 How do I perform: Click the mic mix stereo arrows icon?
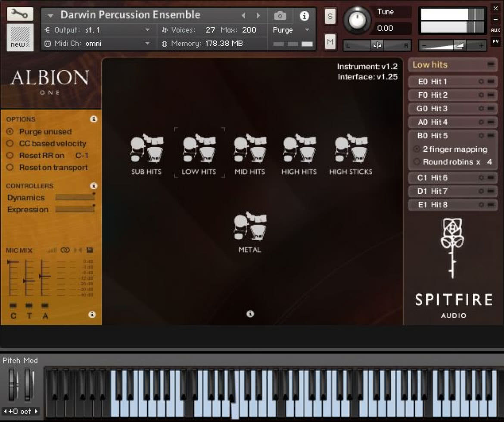pyautogui.click(x=78, y=250)
